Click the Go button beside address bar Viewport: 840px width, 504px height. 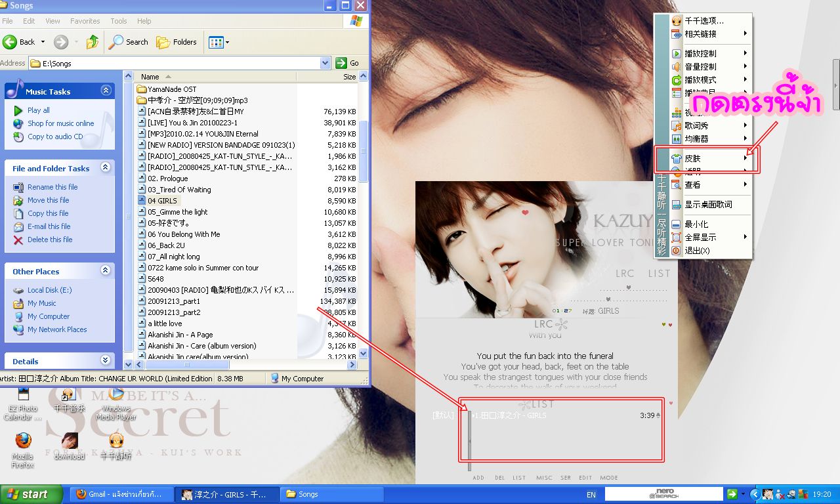(348, 63)
